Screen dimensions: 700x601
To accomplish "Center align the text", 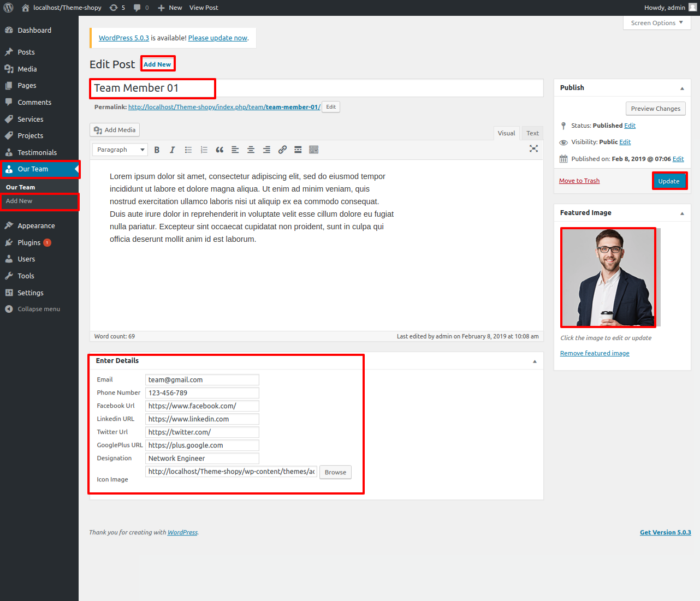I will point(251,150).
